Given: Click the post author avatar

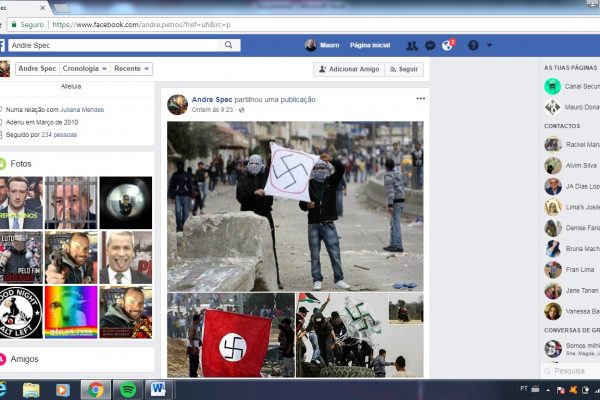Looking at the screenshot, I should click(x=177, y=104).
